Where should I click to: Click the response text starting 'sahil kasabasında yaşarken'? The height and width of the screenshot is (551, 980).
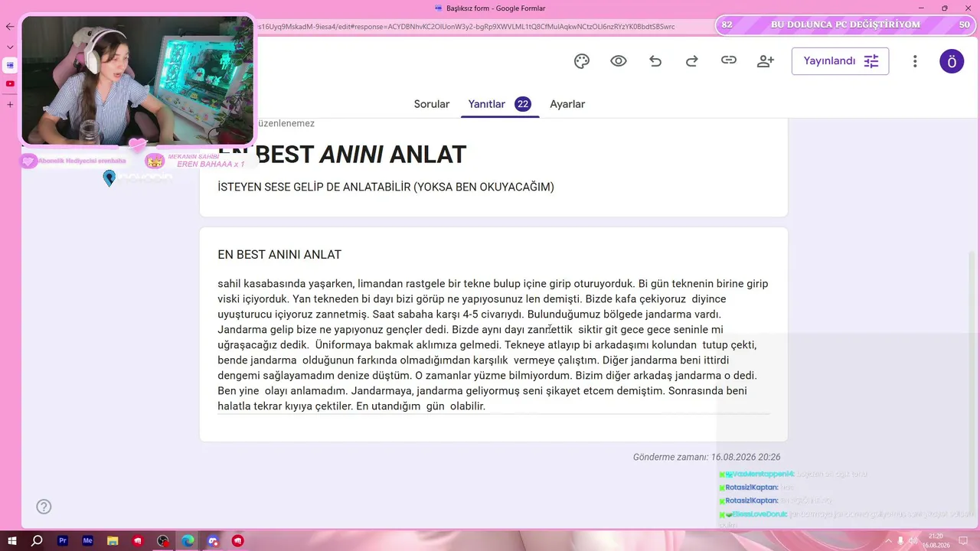pos(493,345)
